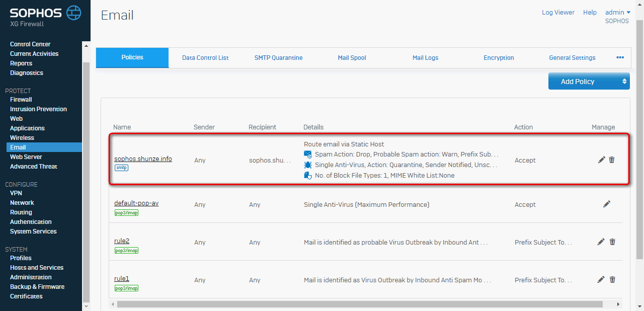Open Certificates in the sidebar

[26, 296]
